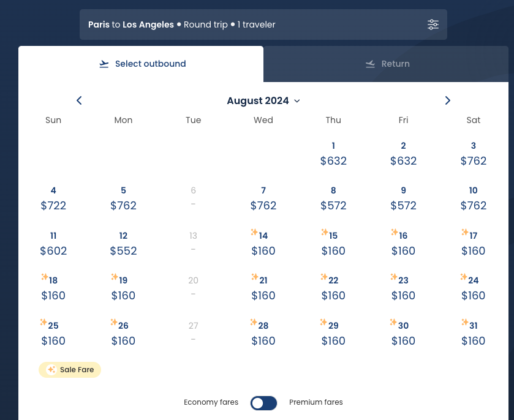This screenshot has width=514, height=420.
Task: Click unavailable date August 20
Action: tap(193, 287)
